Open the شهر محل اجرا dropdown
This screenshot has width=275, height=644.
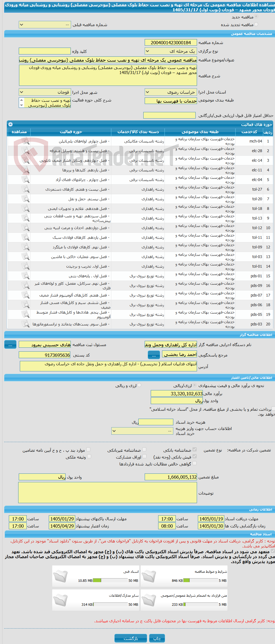point(45,92)
